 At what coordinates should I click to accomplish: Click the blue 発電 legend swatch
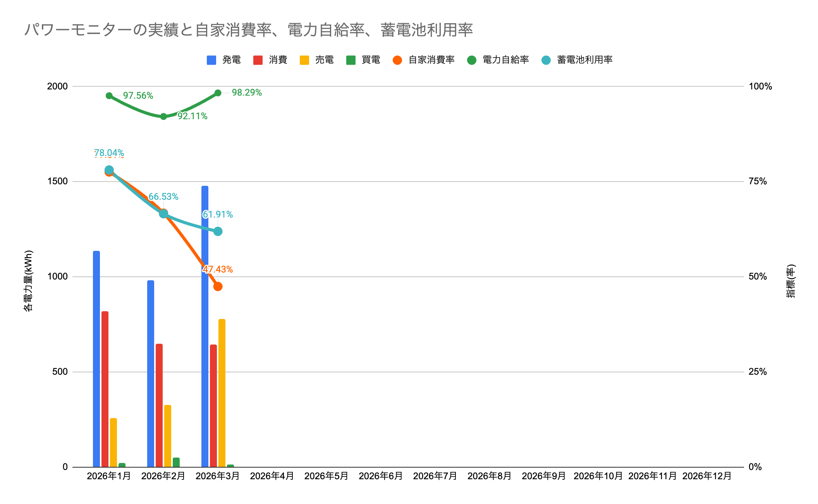[x=211, y=60]
